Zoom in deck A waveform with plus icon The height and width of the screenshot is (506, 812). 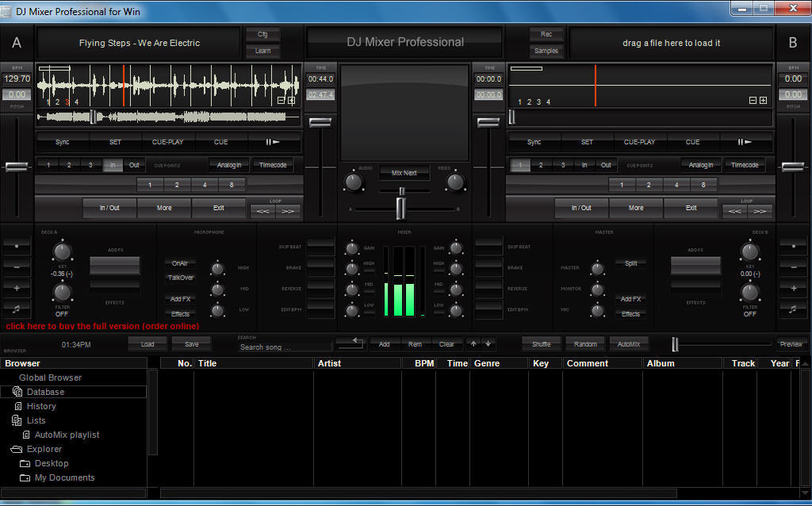(x=291, y=101)
